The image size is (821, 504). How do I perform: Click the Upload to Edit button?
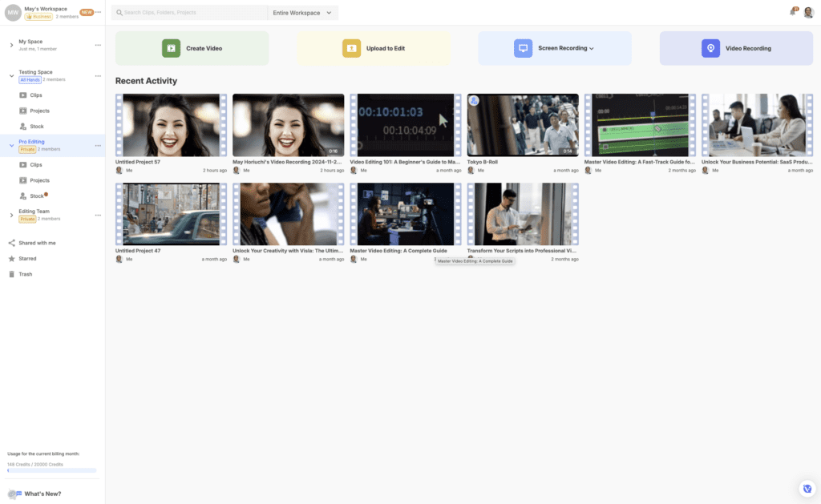(374, 48)
